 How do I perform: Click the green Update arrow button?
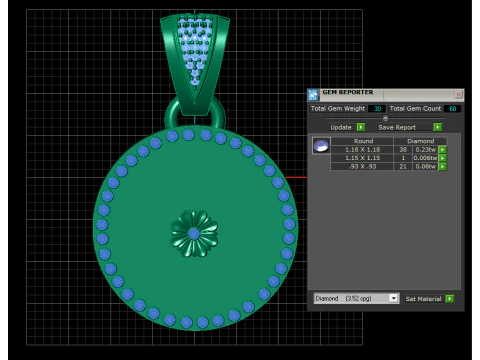tap(361, 127)
